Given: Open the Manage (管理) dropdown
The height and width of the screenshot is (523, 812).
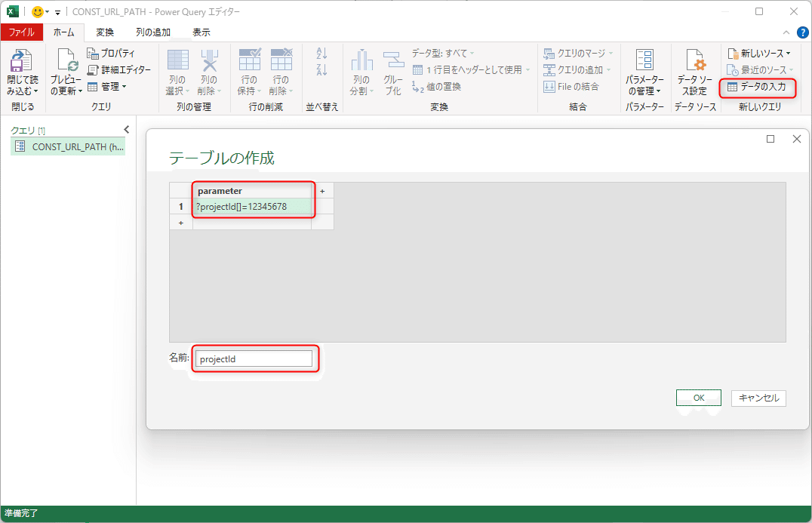Looking at the screenshot, I should click(107, 87).
